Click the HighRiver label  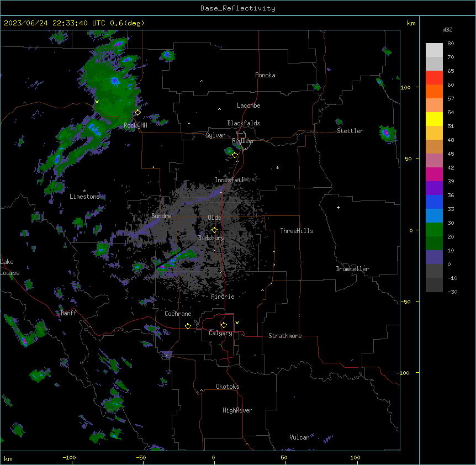[x=237, y=410]
